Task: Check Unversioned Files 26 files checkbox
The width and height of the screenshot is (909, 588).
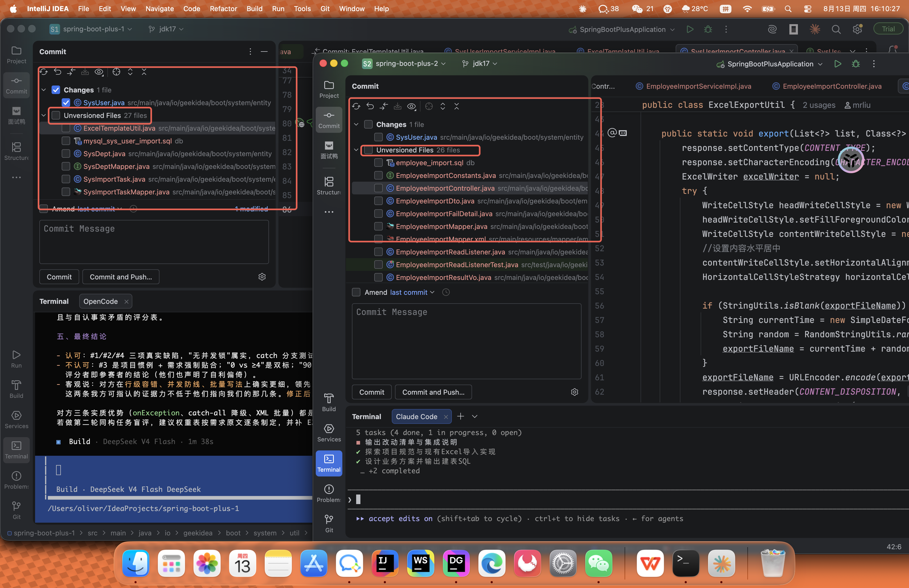Action: (x=368, y=150)
